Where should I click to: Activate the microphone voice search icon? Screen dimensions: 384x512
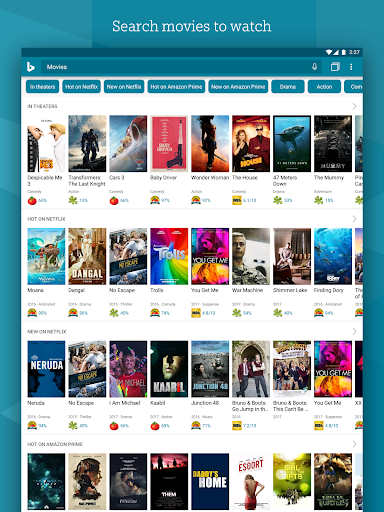(x=314, y=67)
